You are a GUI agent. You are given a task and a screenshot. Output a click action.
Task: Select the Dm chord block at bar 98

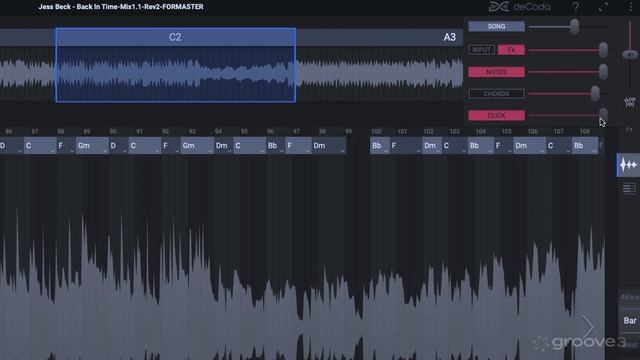(329, 146)
